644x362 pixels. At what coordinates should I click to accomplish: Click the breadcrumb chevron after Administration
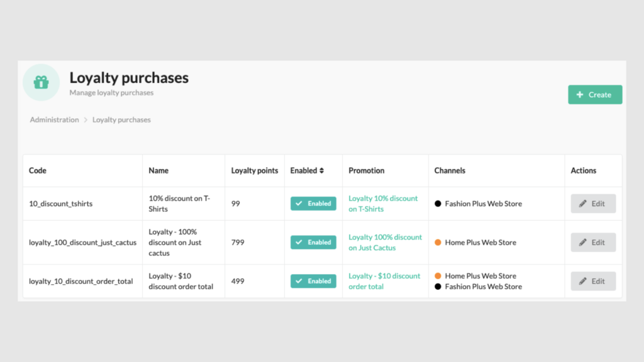[x=86, y=120]
